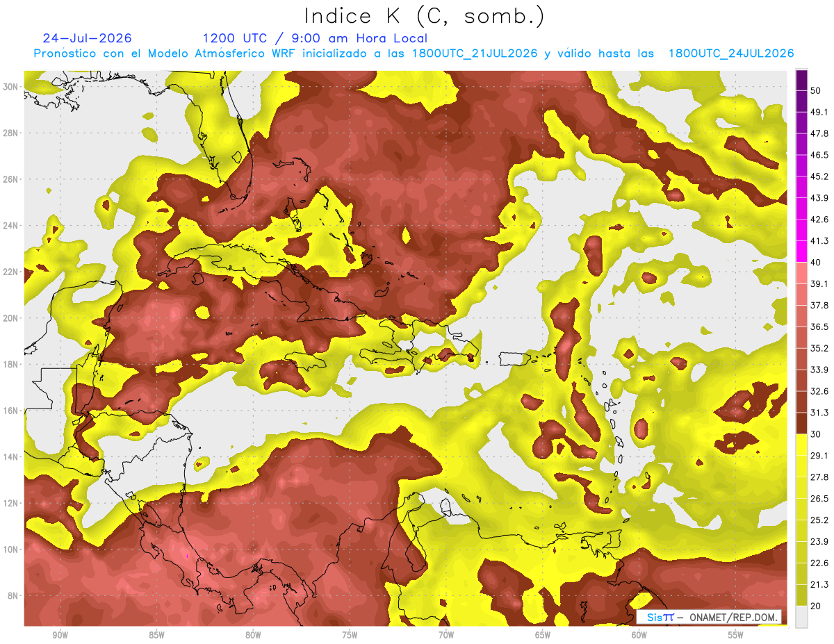Click the colorbar value "36.5"
The height and width of the screenshot is (644, 834).
[819, 327]
